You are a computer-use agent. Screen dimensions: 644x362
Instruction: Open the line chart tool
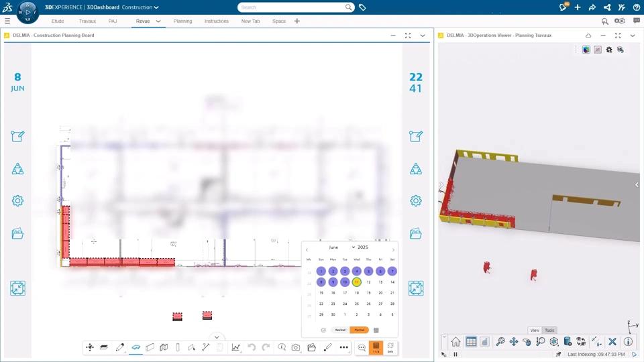click(235, 347)
